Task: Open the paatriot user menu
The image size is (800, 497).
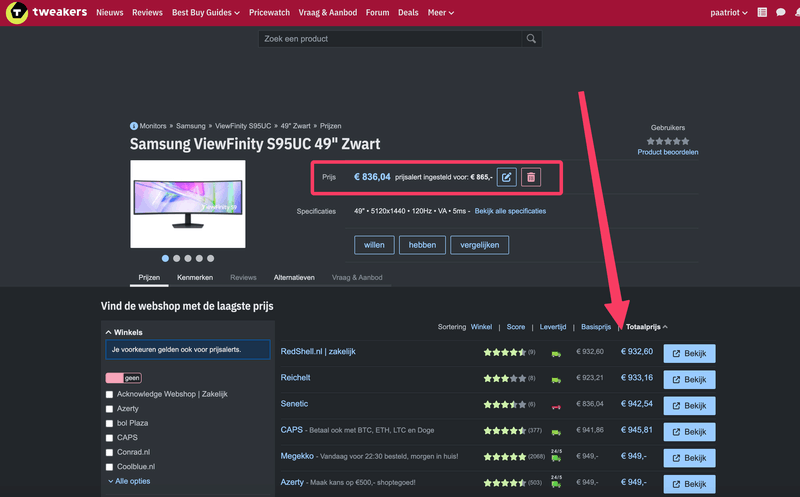Action: pos(729,12)
